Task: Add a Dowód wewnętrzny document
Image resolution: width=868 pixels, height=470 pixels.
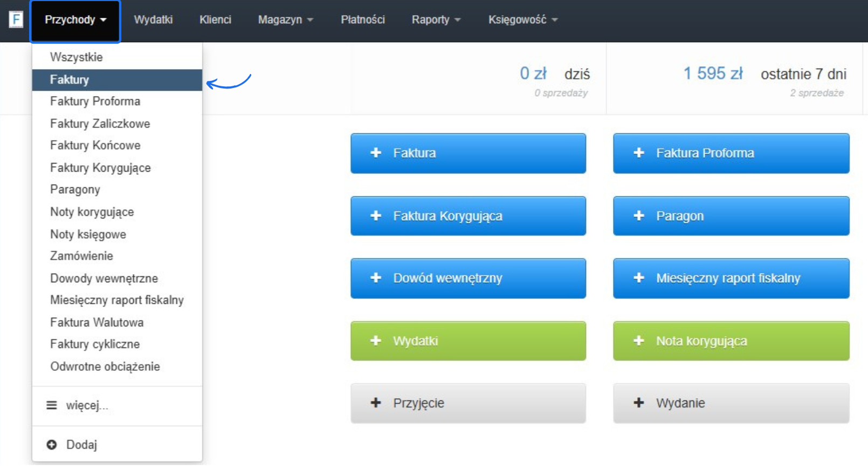Action: pos(468,278)
